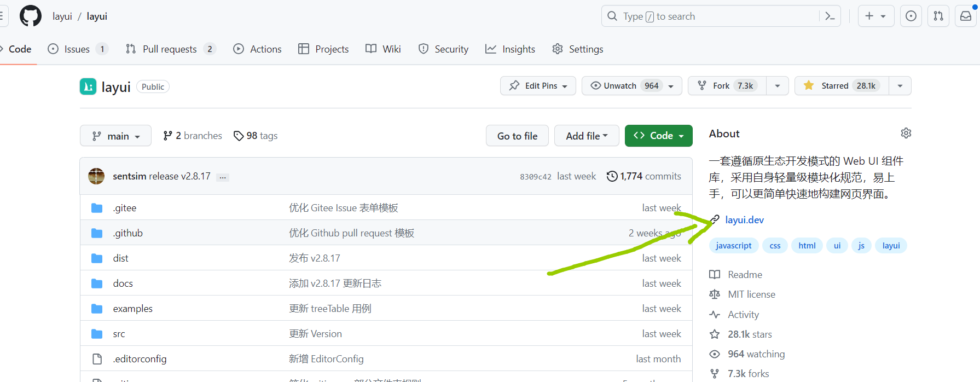
Task: Open the .github folder
Action: (x=128, y=233)
